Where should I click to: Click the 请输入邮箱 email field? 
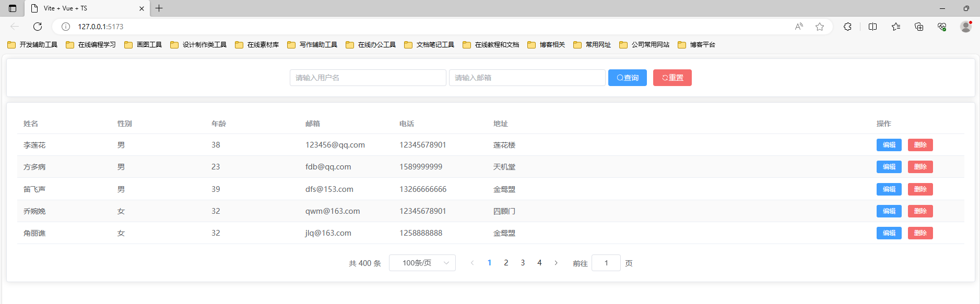(x=527, y=78)
